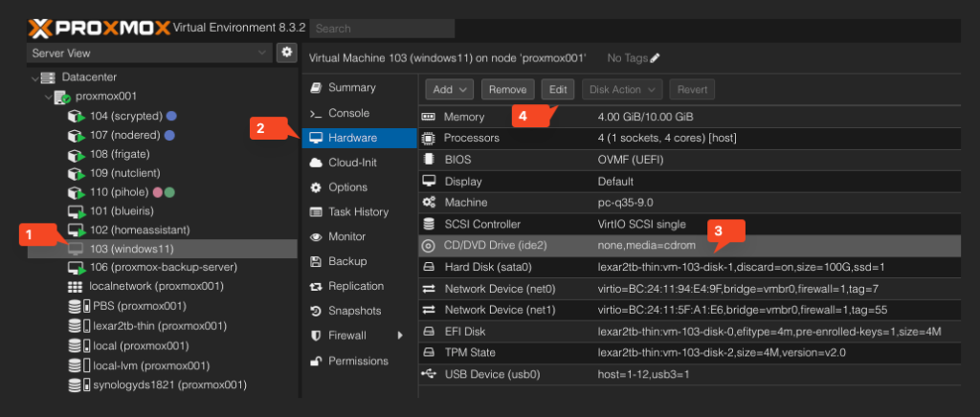Click the Memory row RAM icon
This screenshot has height=417, width=980.
(429, 117)
